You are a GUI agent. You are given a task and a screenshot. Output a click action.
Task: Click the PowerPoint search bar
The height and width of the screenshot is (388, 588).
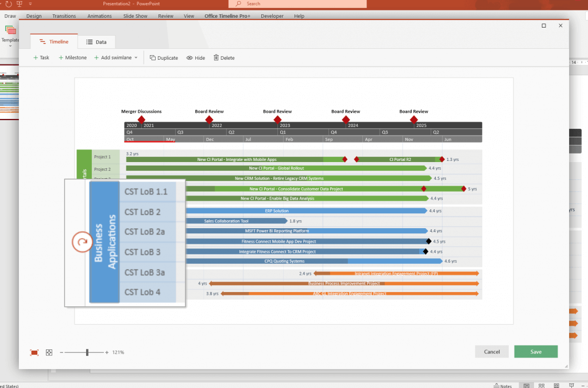pyautogui.click(x=296, y=4)
